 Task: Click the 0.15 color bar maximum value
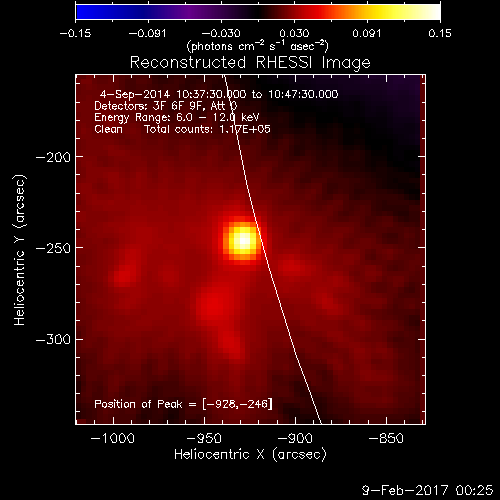click(440, 33)
